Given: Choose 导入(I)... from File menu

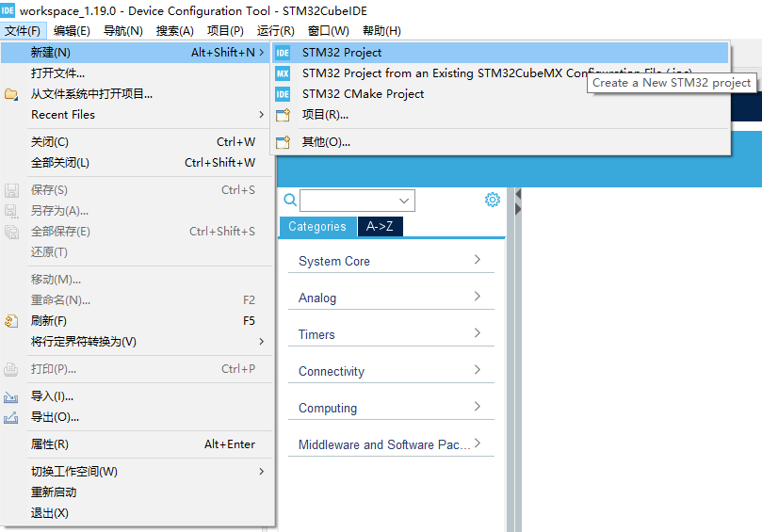Looking at the screenshot, I should point(136,396).
